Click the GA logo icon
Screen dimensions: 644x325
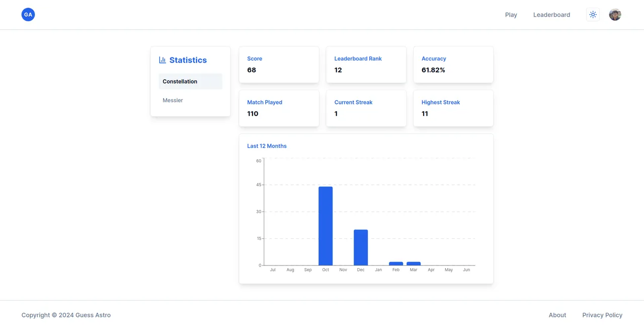(28, 15)
